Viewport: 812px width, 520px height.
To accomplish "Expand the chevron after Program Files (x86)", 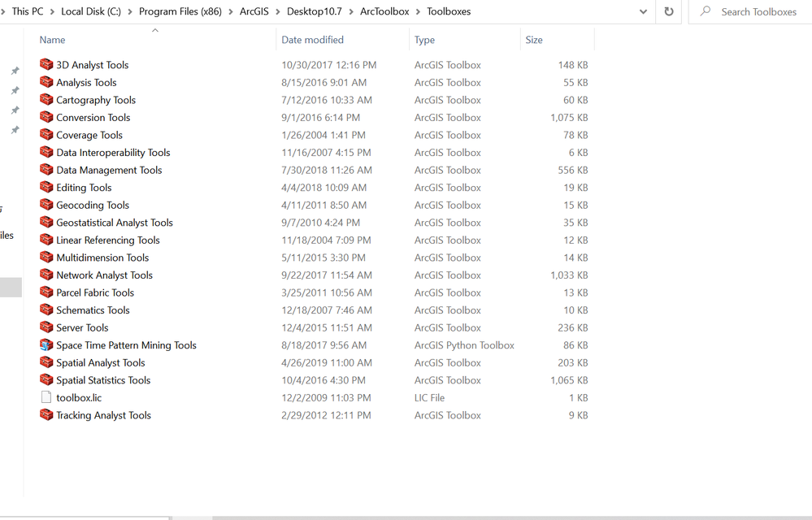I will click(x=231, y=11).
